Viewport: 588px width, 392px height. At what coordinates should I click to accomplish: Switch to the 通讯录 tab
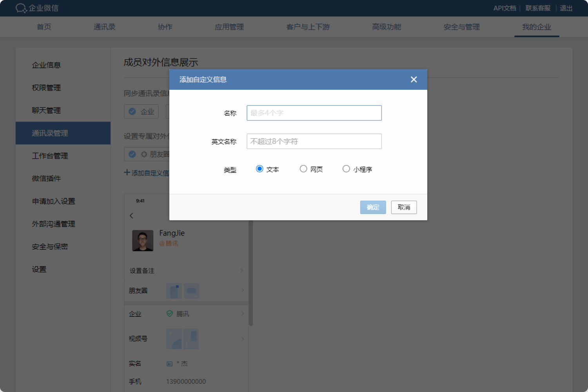tap(104, 27)
